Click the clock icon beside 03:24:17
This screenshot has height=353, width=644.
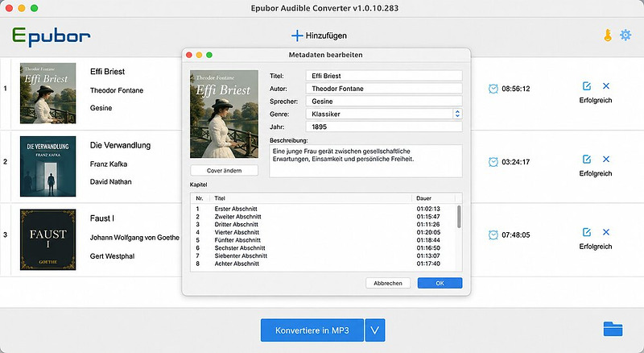coord(493,162)
